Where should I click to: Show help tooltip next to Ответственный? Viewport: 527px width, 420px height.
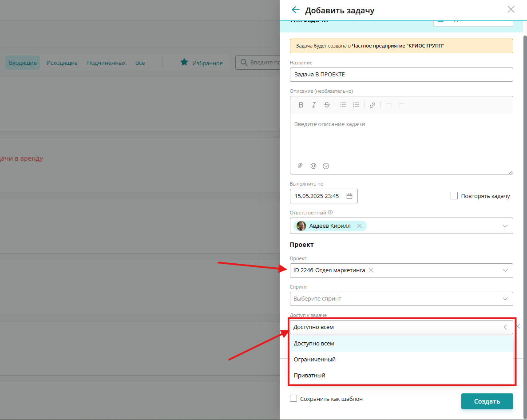[x=330, y=212]
